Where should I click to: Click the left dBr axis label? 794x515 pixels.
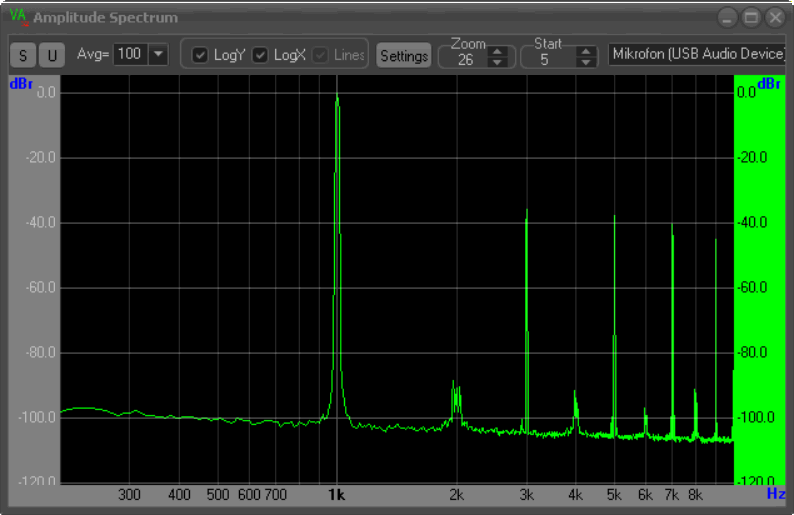pyautogui.click(x=22, y=83)
